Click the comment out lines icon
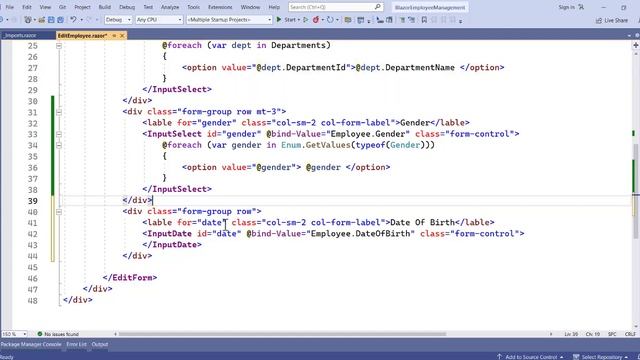 (x=402, y=20)
